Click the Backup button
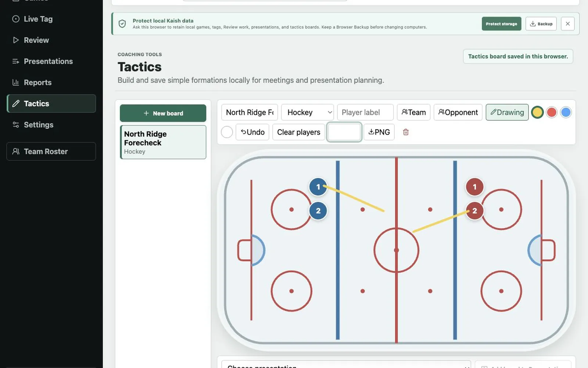 click(541, 24)
